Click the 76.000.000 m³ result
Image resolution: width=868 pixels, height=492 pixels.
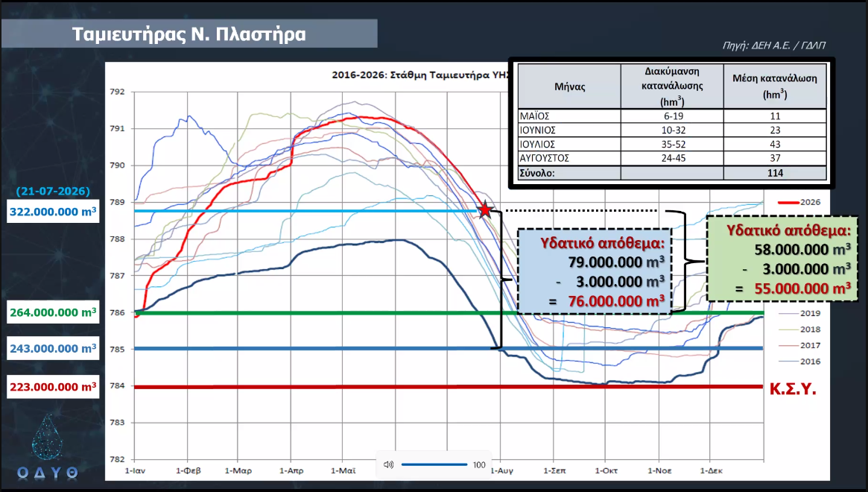616,301
